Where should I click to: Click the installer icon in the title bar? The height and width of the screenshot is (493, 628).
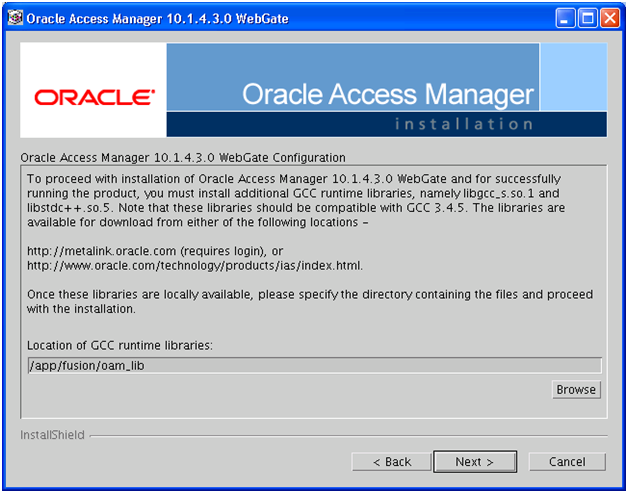(x=15, y=18)
